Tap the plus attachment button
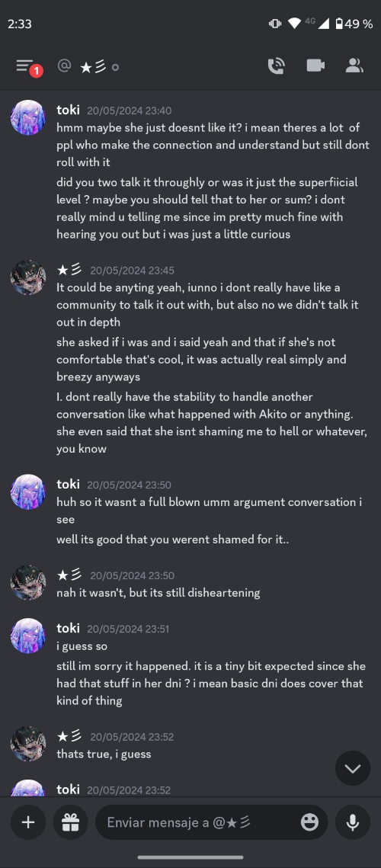The height and width of the screenshot is (868, 381). point(27,822)
